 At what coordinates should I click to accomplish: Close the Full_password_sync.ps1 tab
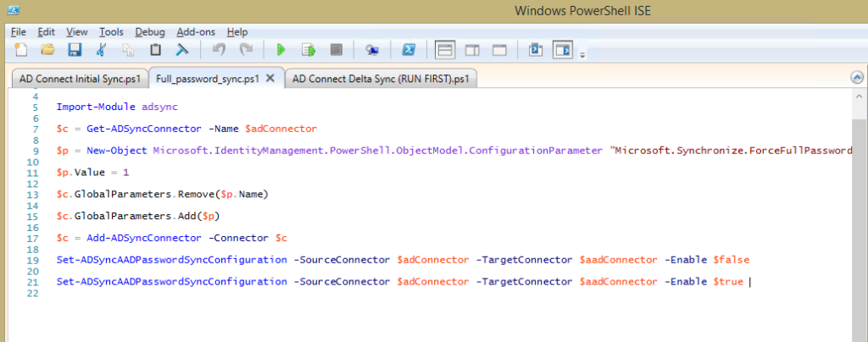(270, 79)
